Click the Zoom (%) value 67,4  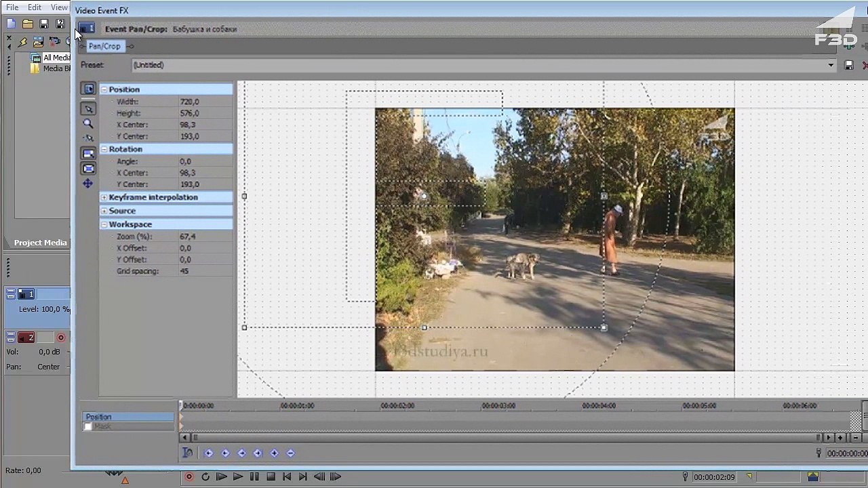[187, 237]
